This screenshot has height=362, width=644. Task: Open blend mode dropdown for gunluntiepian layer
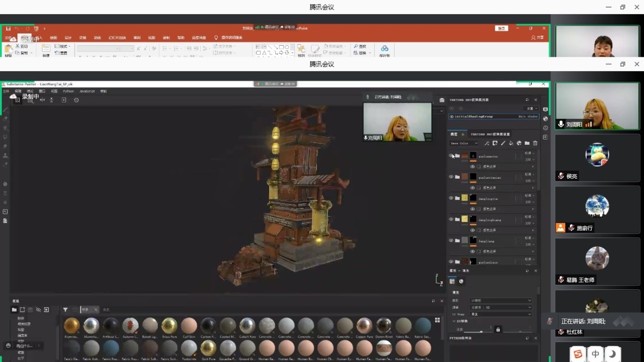(529, 174)
